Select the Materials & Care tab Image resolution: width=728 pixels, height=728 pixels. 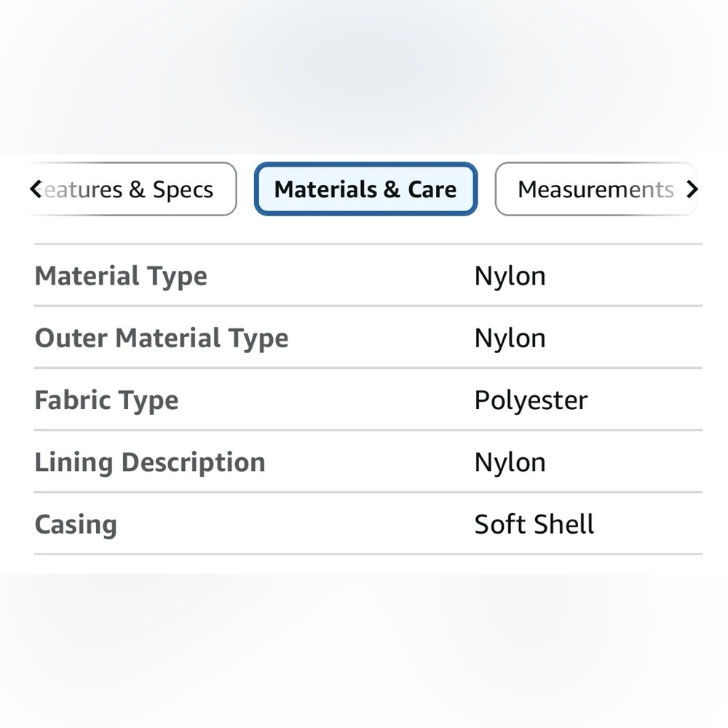click(365, 189)
